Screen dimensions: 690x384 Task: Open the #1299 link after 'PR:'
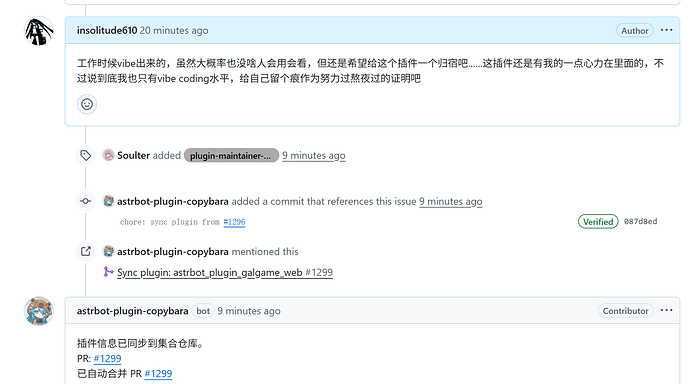tap(107, 358)
